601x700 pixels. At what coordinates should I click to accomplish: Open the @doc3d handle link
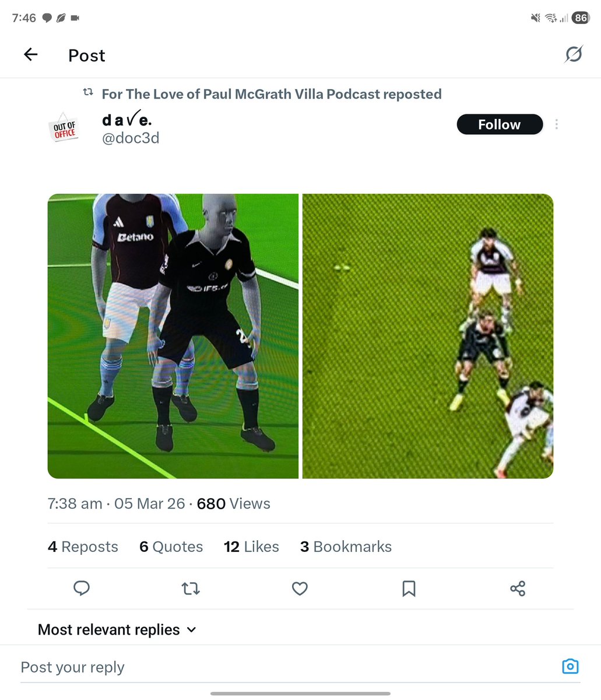(x=131, y=138)
